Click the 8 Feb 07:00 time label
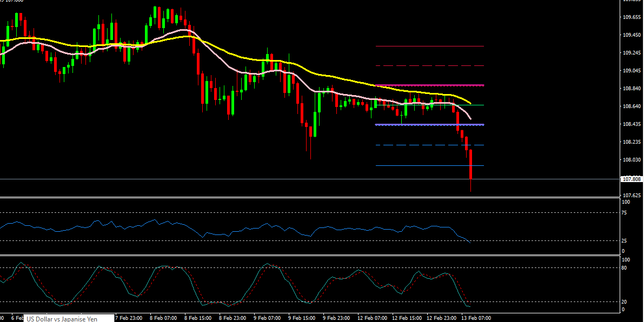The width and height of the screenshot is (644, 322). (x=163, y=318)
